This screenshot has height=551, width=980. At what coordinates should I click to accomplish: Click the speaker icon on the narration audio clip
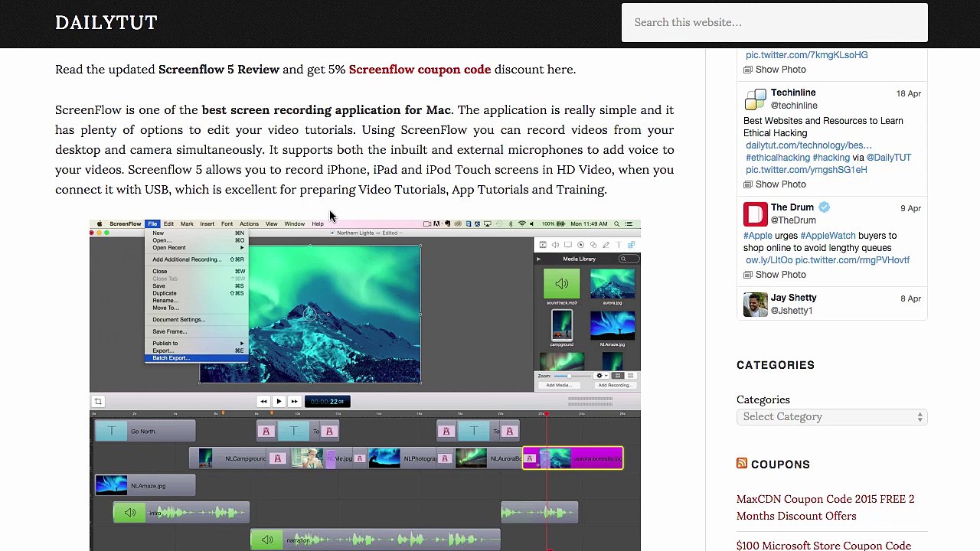tap(267, 540)
